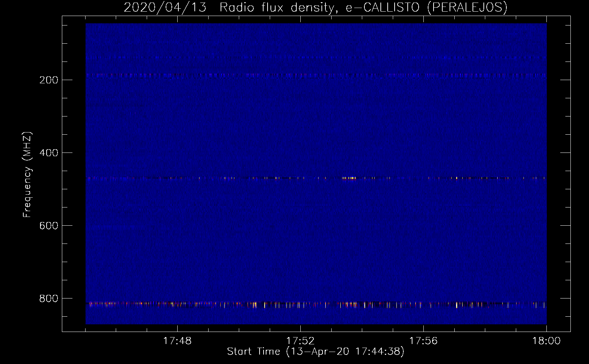Screen dimensions: 589x364
Task: Pick the 18:00 time tick label
Action: click(546, 341)
